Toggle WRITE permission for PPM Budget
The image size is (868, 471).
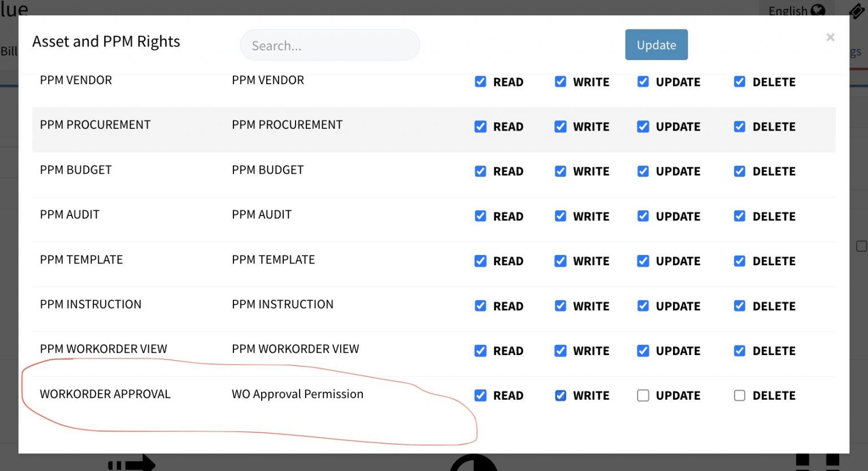pyautogui.click(x=561, y=171)
